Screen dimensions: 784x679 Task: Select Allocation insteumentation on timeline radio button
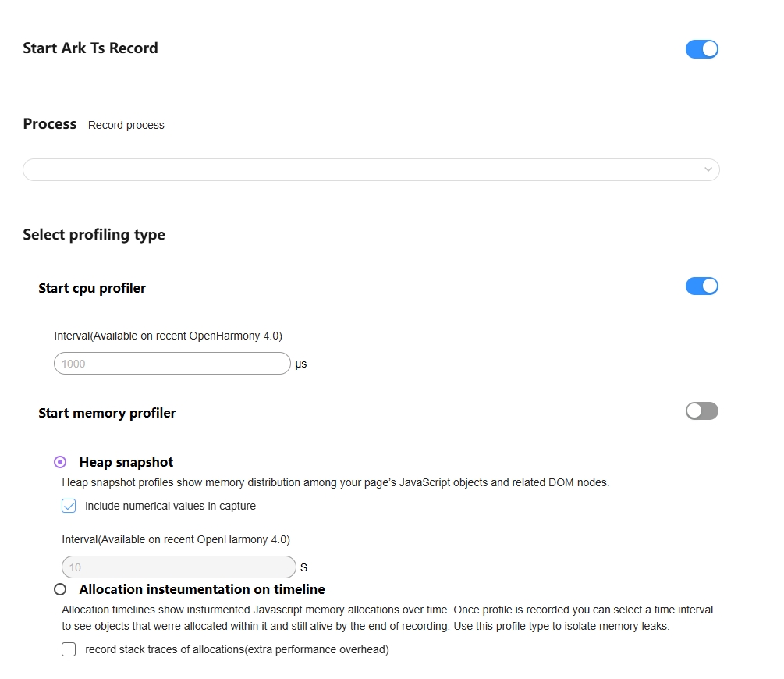(x=60, y=589)
